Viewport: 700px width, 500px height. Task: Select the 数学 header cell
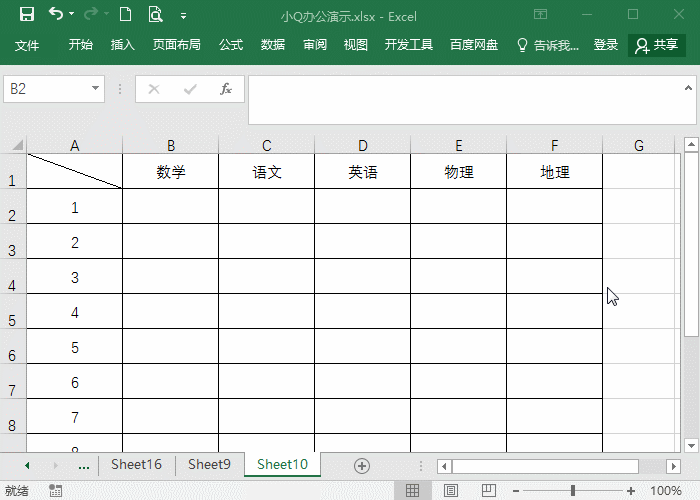point(171,172)
